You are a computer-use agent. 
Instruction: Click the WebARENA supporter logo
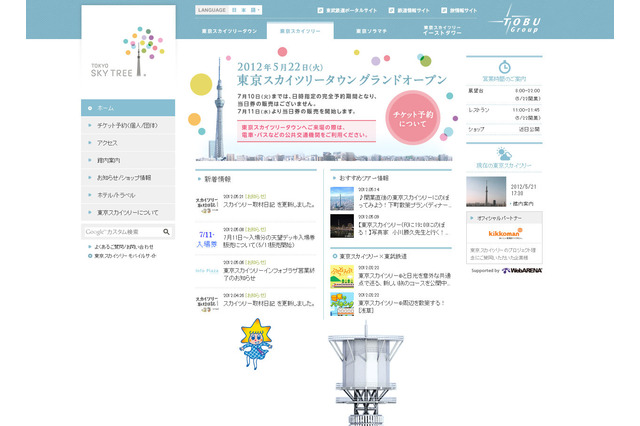522,271
